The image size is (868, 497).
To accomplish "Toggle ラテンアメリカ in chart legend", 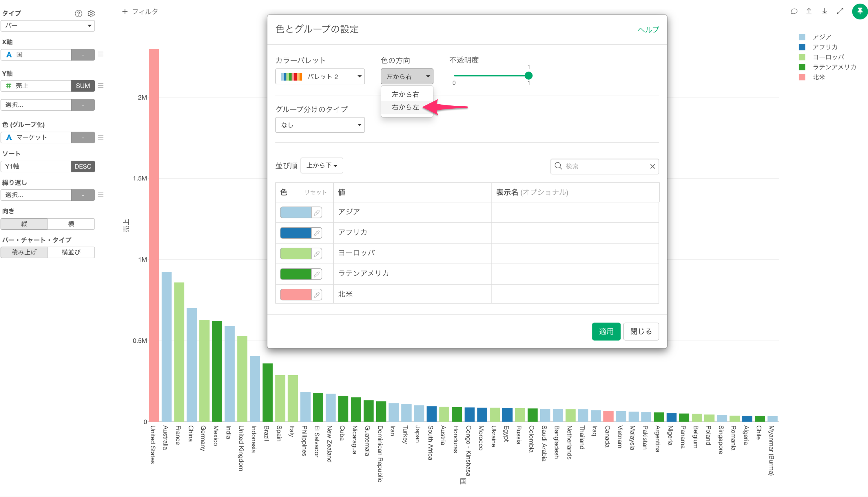I will [828, 67].
